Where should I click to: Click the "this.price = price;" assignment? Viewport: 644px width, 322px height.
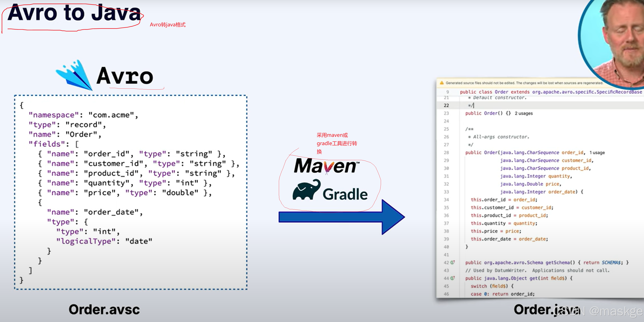(x=496, y=231)
